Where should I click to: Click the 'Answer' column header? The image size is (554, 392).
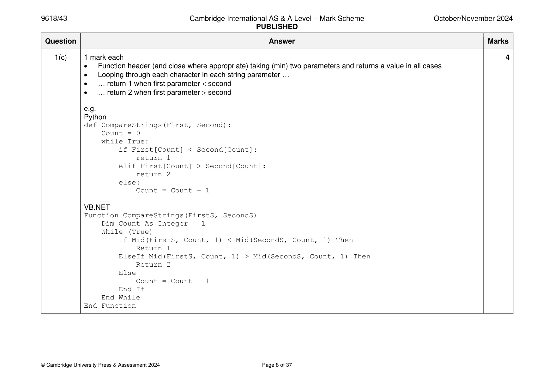282,41
